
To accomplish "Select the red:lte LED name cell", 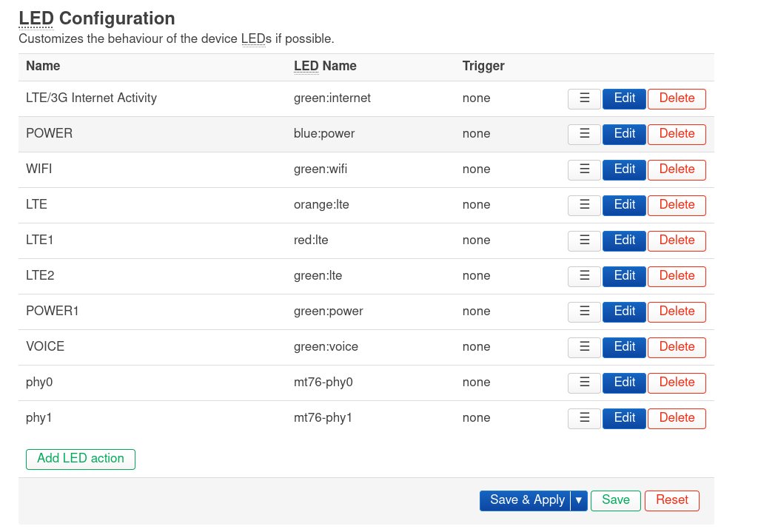I will click(311, 240).
